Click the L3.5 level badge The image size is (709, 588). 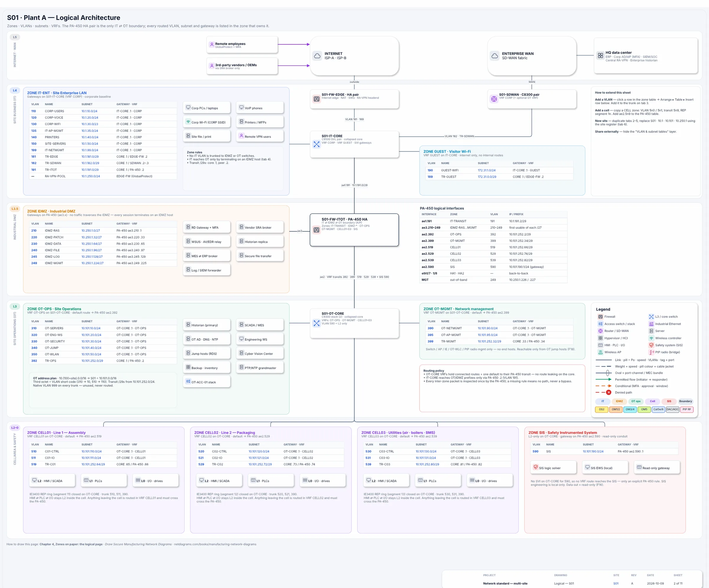(15, 209)
